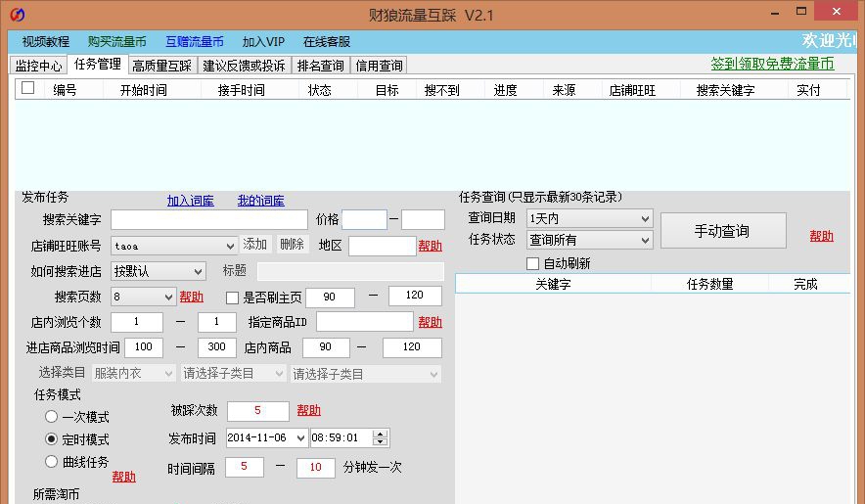Focus the 被踩次数 input field
865x504 pixels.
tap(257, 411)
